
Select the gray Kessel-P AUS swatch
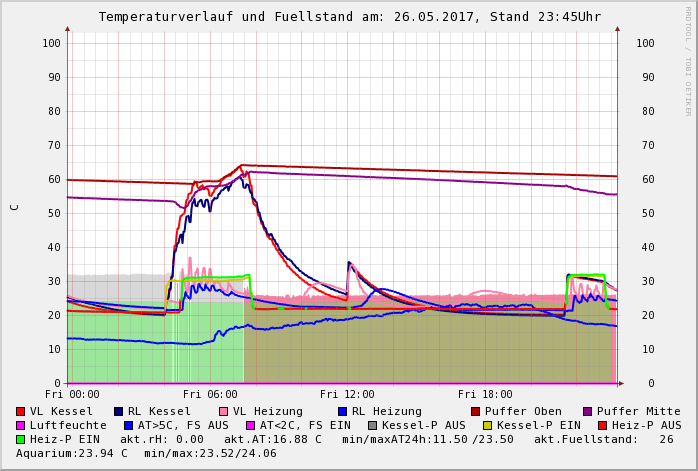pos(373,425)
